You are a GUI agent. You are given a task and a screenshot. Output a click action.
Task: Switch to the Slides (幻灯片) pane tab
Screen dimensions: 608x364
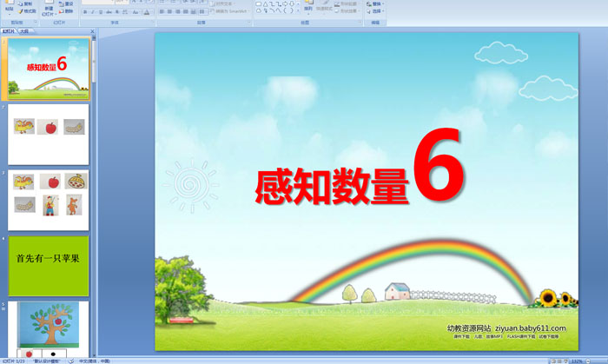tap(8, 31)
